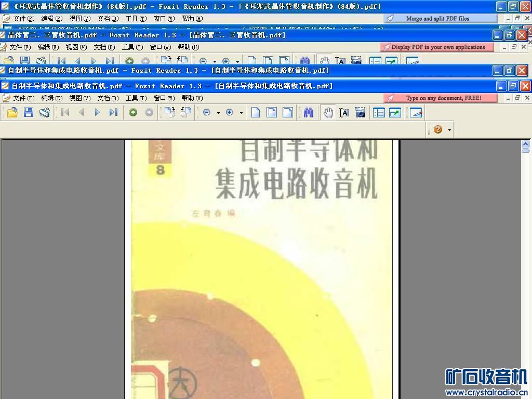Open 工具 menu in the front window
Viewport: 532px width, 399px height.
pyautogui.click(x=136, y=98)
